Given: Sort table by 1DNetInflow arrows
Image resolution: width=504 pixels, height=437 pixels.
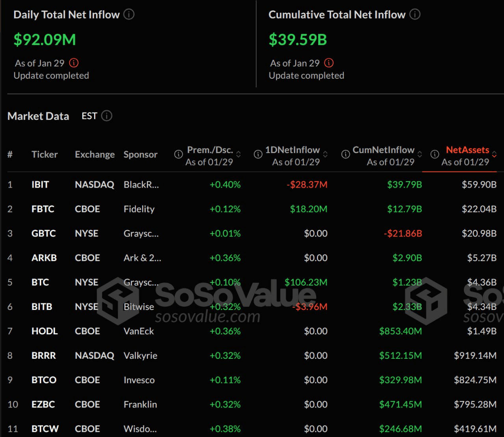Looking at the screenshot, I should pos(325,154).
